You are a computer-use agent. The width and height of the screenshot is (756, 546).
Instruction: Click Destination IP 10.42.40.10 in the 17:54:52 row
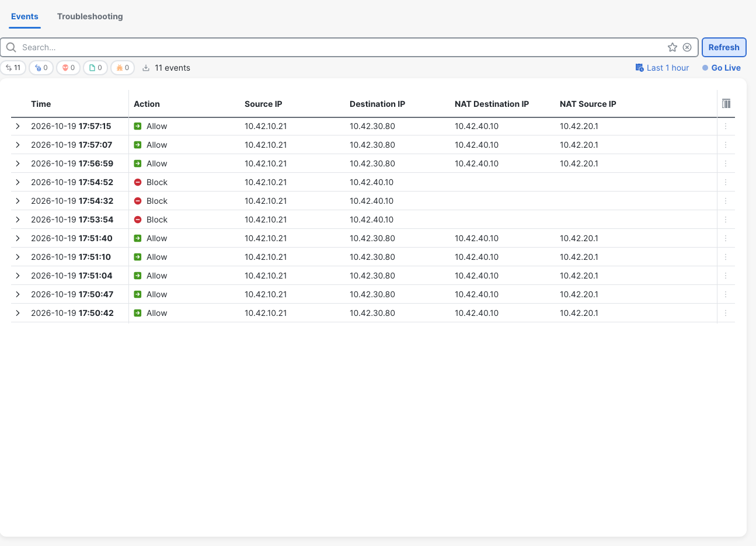point(371,182)
